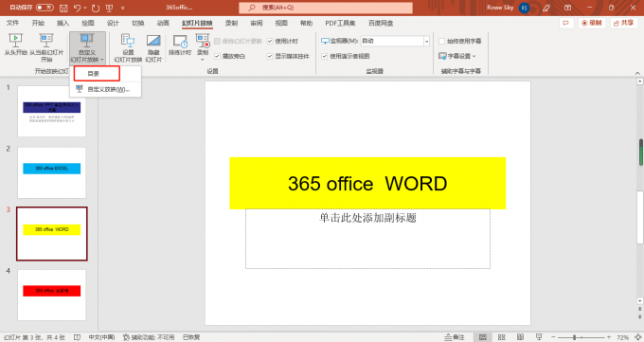
Task: Toggle Show Media Controls (显示媒体控件) checkbox
Action: click(x=270, y=56)
